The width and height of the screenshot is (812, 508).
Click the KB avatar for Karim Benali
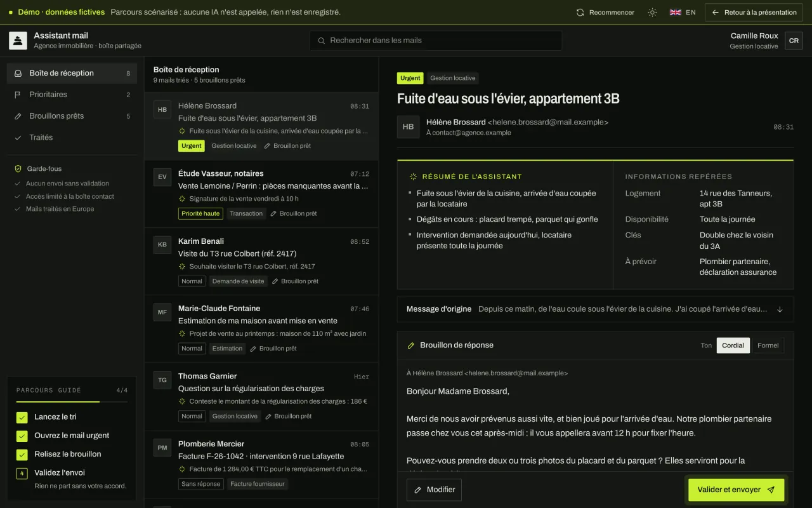162,244
